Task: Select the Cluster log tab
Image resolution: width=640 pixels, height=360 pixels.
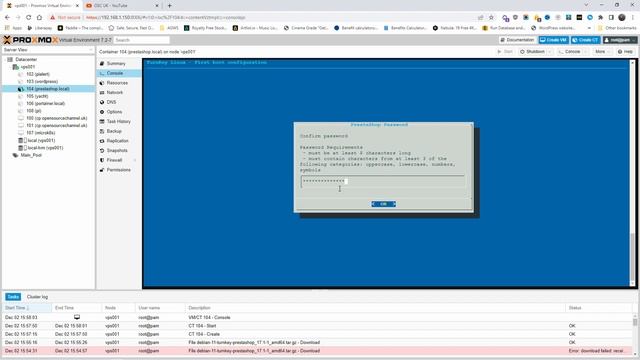Action: [37, 297]
